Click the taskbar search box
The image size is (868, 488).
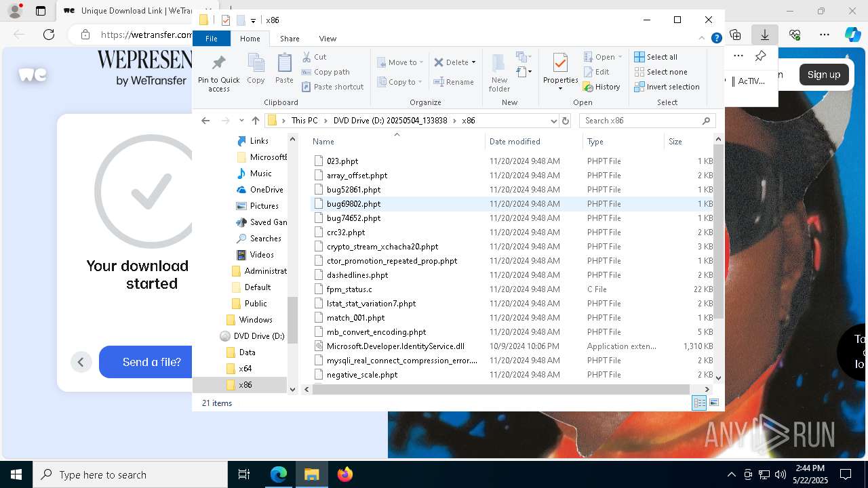(130, 474)
